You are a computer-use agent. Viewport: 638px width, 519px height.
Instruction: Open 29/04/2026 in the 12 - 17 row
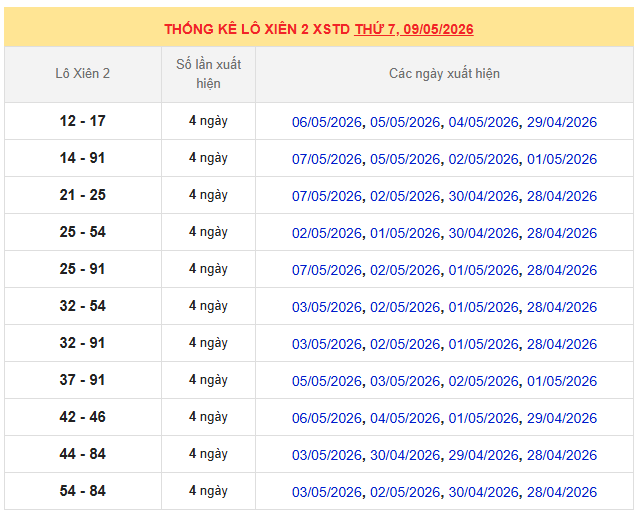562,122
